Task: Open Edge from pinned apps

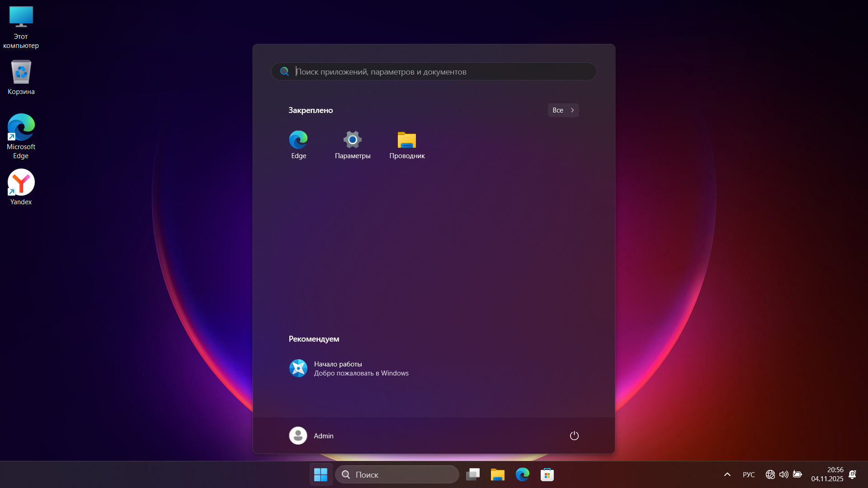Action: [298, 145]
